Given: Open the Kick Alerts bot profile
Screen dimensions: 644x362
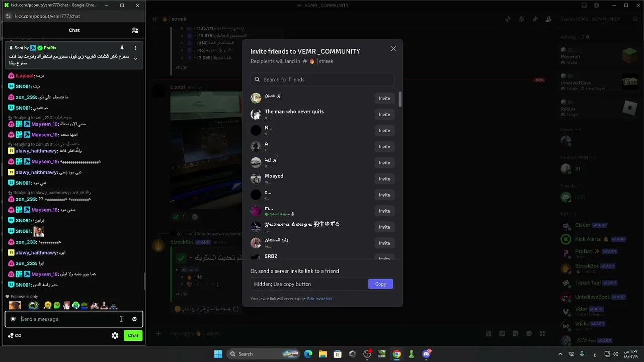Looking at the screenshot, I should [600, 239].
